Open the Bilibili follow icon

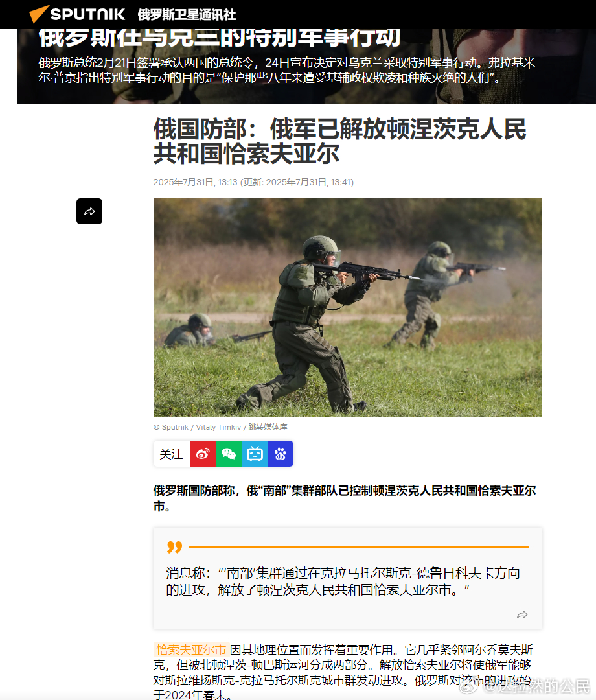coord(255,454)
